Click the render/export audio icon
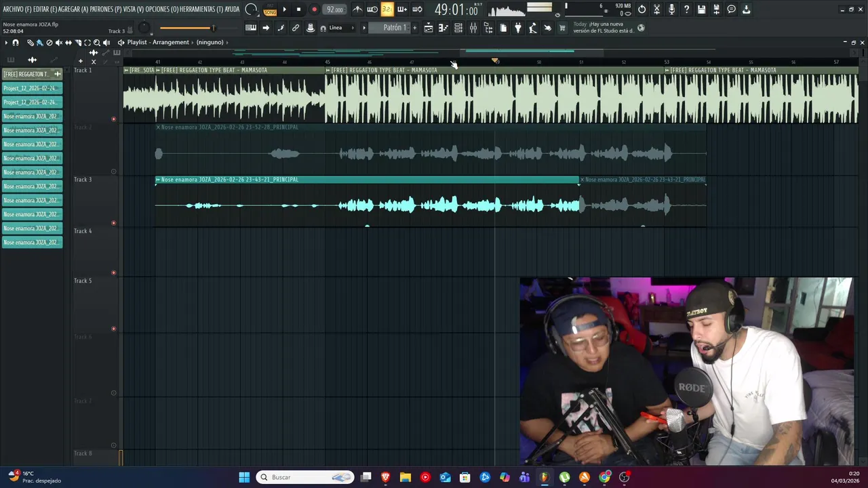 [x=716, y=9]
